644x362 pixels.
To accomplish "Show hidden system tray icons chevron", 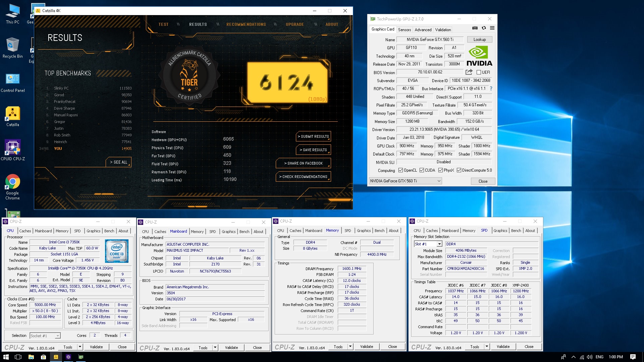I will (x=573, y=357).
